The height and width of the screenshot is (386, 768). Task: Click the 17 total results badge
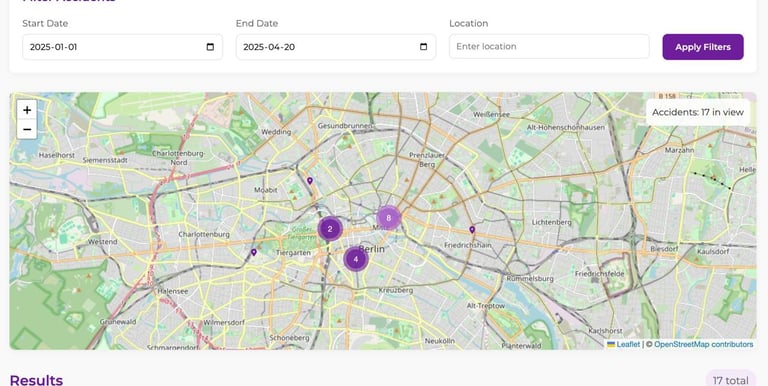(x=730, y=380)
